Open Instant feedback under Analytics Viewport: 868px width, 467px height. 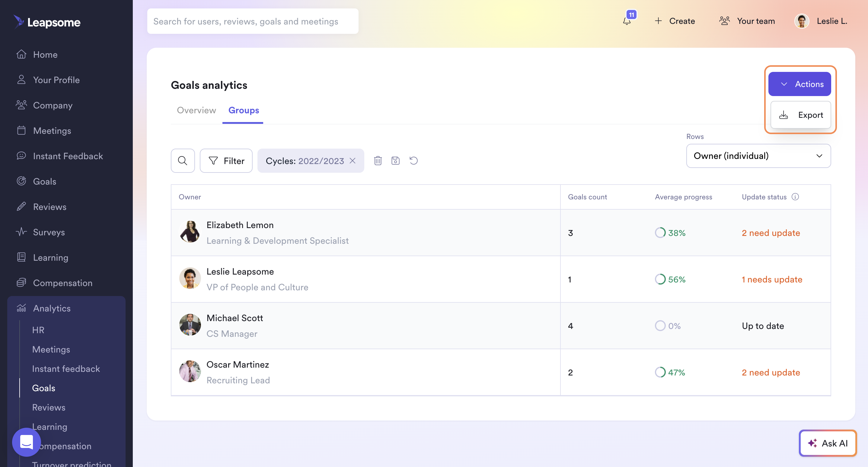click(x=66, y=369)
